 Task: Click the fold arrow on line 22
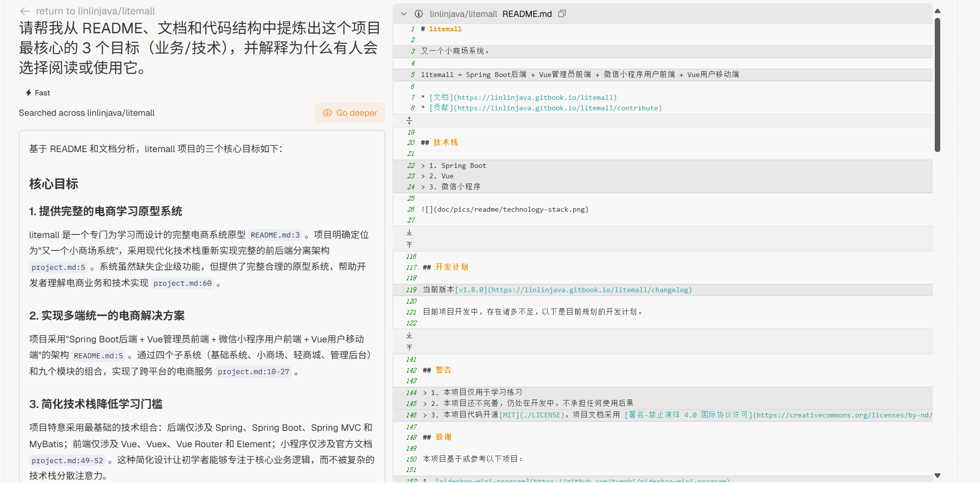click(423, 166)
